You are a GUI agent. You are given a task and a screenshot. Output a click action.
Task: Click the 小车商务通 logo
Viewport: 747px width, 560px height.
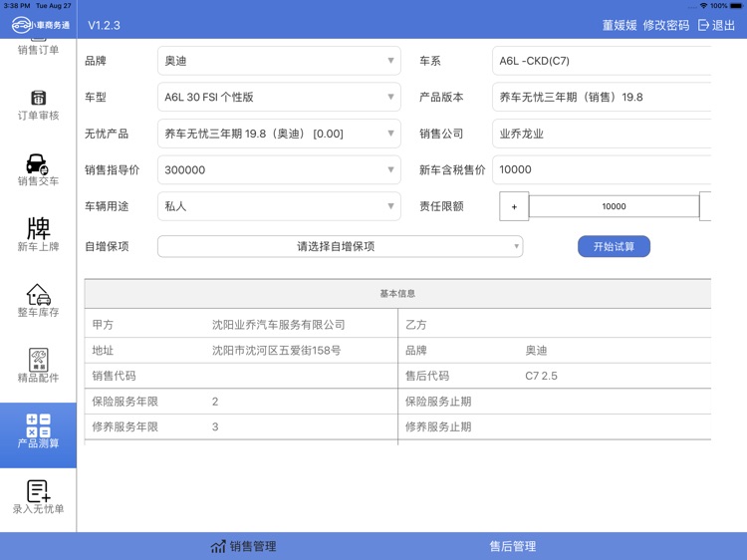(x=41, y=25)
